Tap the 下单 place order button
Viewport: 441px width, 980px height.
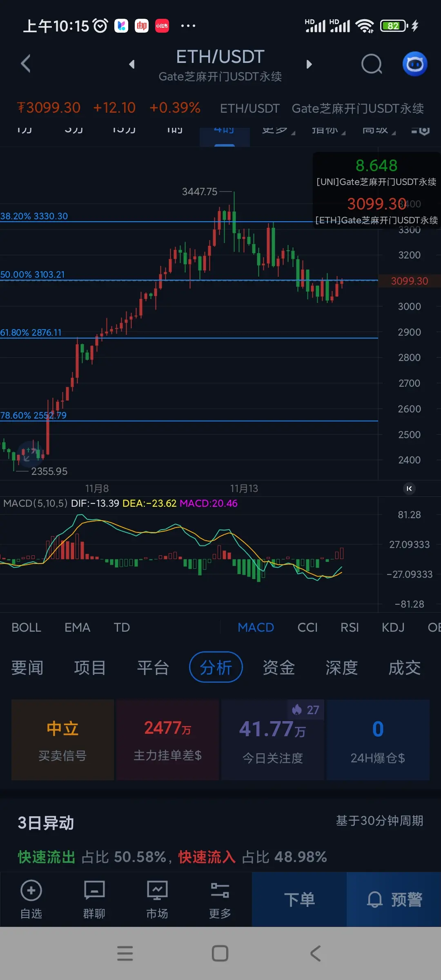pyautogui.click(x=299, y=900)
